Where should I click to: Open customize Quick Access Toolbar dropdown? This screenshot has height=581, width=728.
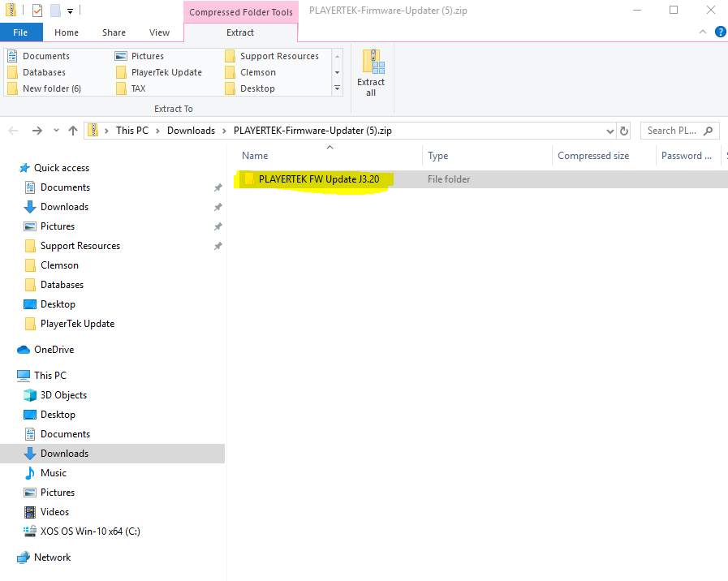70,11
